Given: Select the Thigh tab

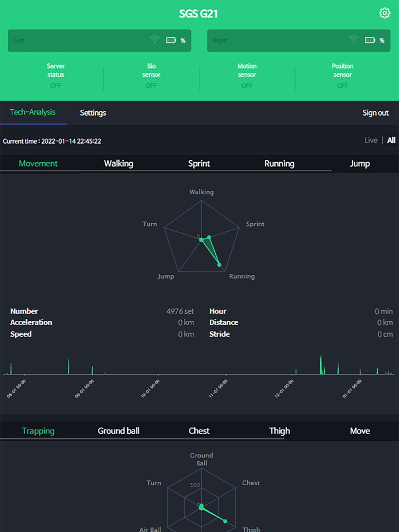Looking at the screenshot, I should [279, 431].
